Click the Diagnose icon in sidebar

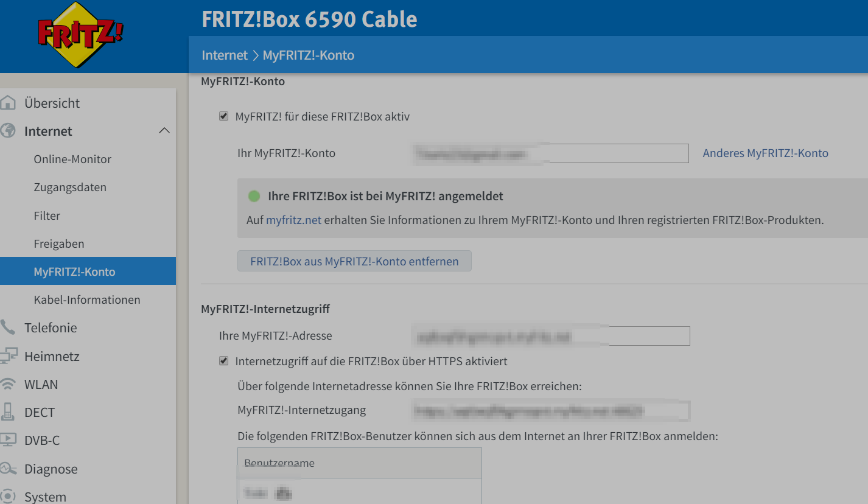tap(8, 469)
